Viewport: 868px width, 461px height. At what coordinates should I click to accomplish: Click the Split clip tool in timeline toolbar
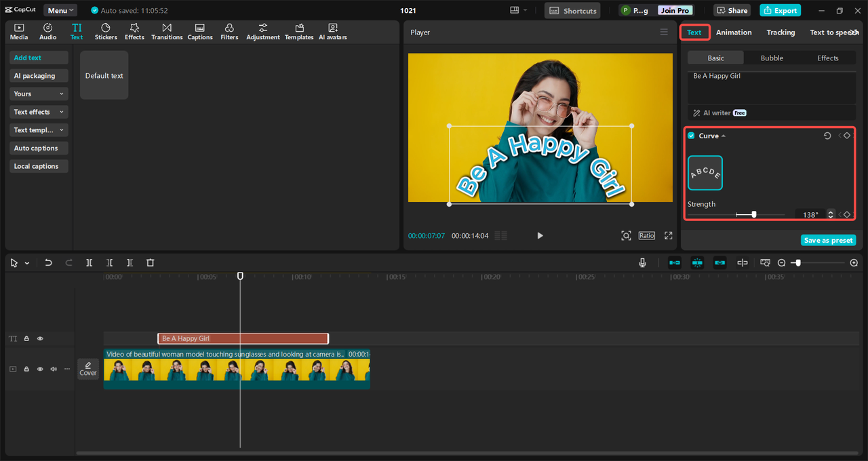click(x=89, y=262)
